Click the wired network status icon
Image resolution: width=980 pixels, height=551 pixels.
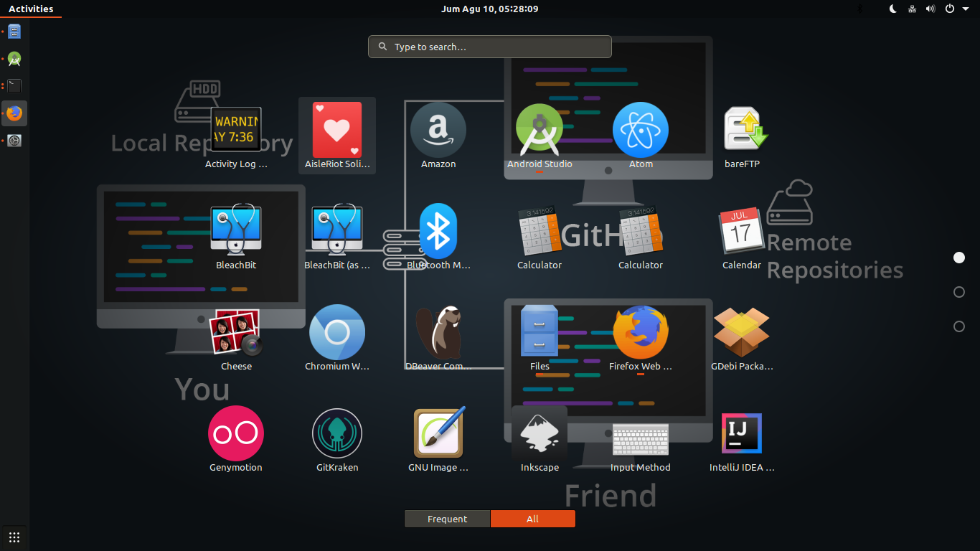912,9
